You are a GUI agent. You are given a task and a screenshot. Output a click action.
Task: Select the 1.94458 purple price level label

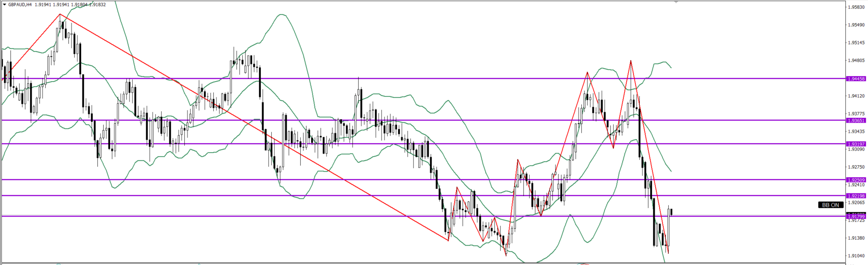coord(856,79)
